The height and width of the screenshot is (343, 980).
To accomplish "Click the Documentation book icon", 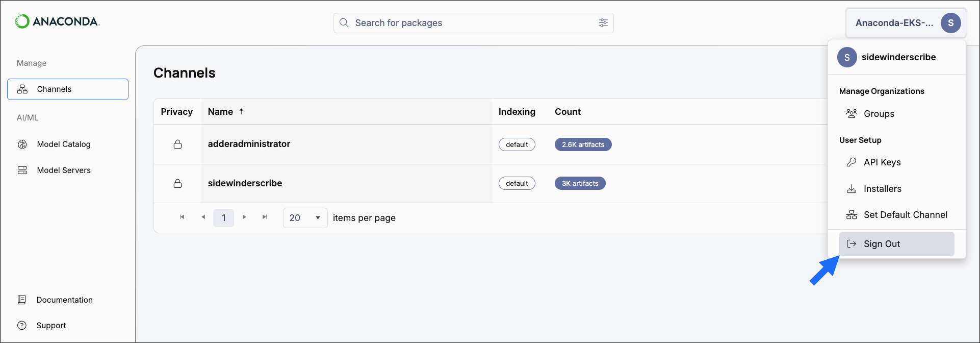I will tap(22, 300).
